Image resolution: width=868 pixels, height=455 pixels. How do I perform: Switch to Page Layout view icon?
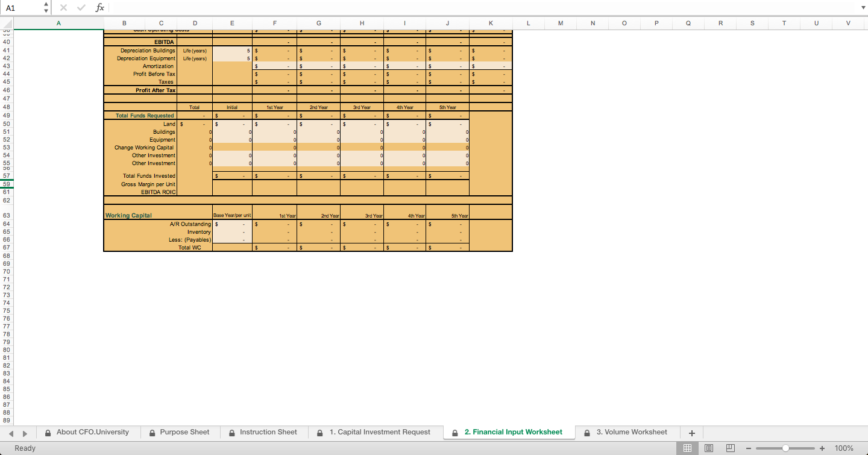(x=708, y=448)
